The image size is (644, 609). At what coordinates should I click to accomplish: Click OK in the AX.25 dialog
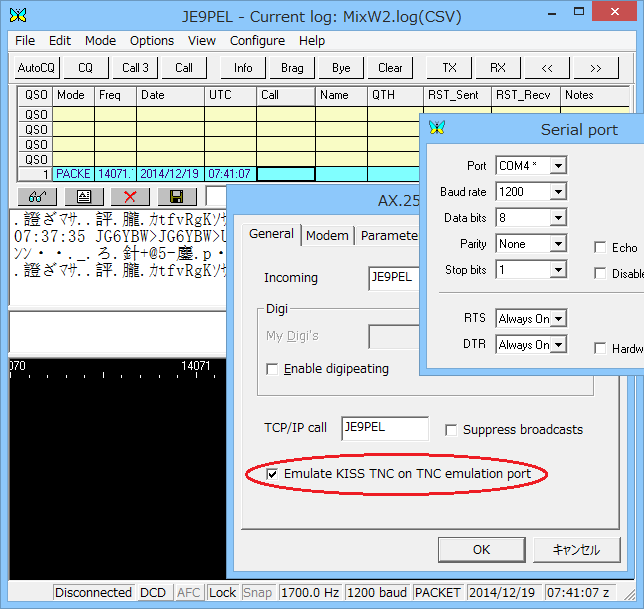coord(482,549)
